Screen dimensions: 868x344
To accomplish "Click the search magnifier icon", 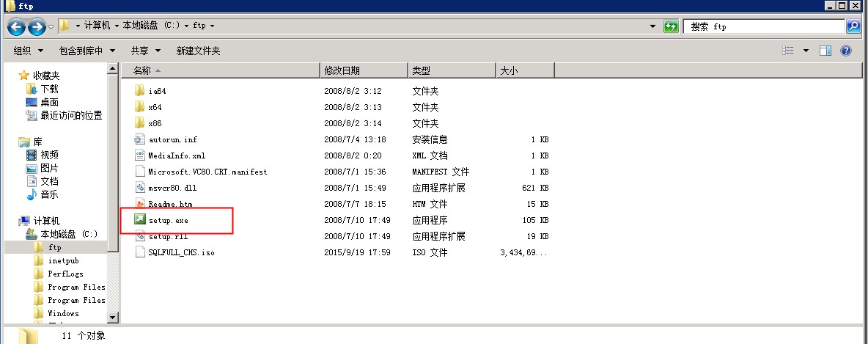I will tap(853, 26).
